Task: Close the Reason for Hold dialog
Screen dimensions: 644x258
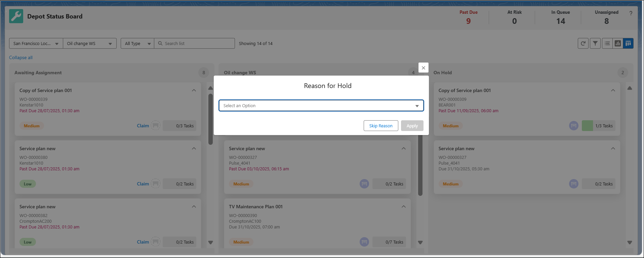Action: click(424, 68)
